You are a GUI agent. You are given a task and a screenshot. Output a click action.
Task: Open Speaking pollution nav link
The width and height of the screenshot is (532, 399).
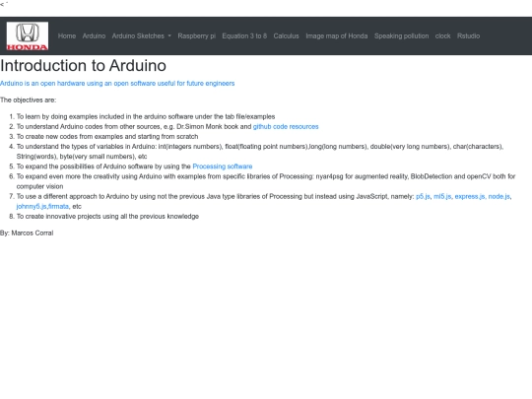pyautogui.click(x=401, y=36)
